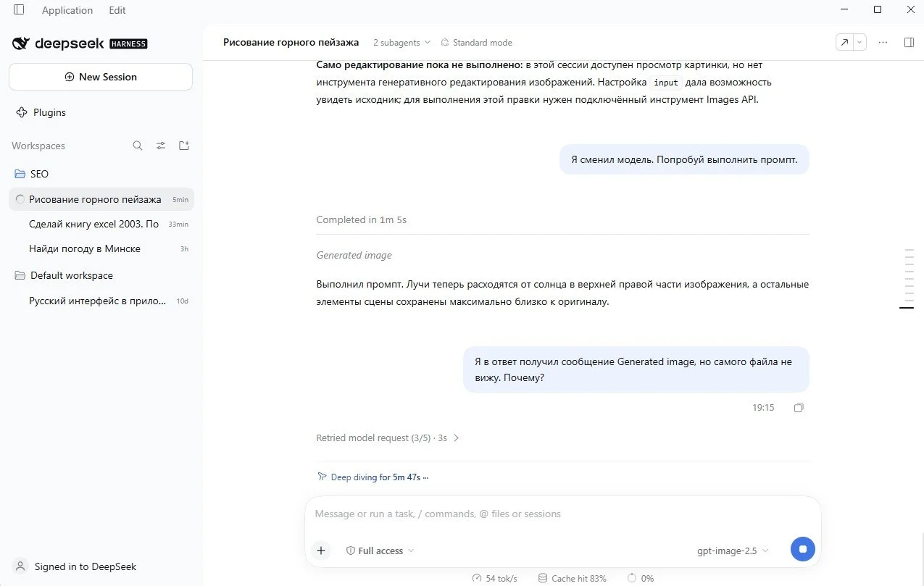Open the Edit menu
The width and height of the screenshot is (924, 586).
pyautogui.click(x=117, y=10)
